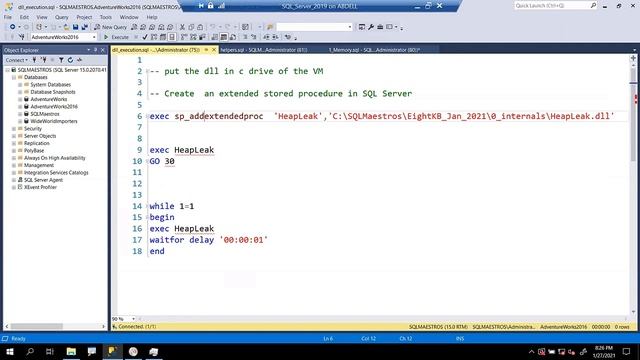
Task: Toggle Include Actual Execution Plan
Action: 184,37
